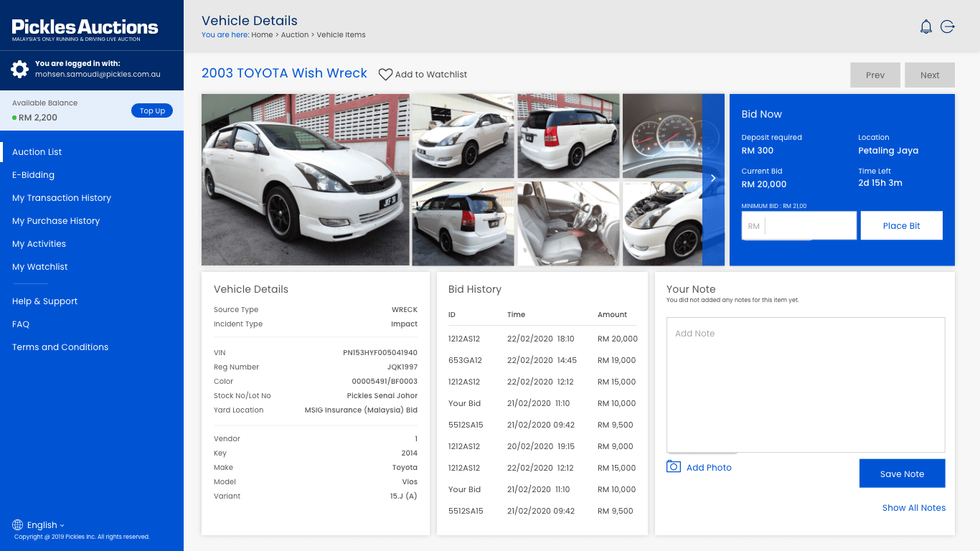Open My Transaction History

click(62, 198)
